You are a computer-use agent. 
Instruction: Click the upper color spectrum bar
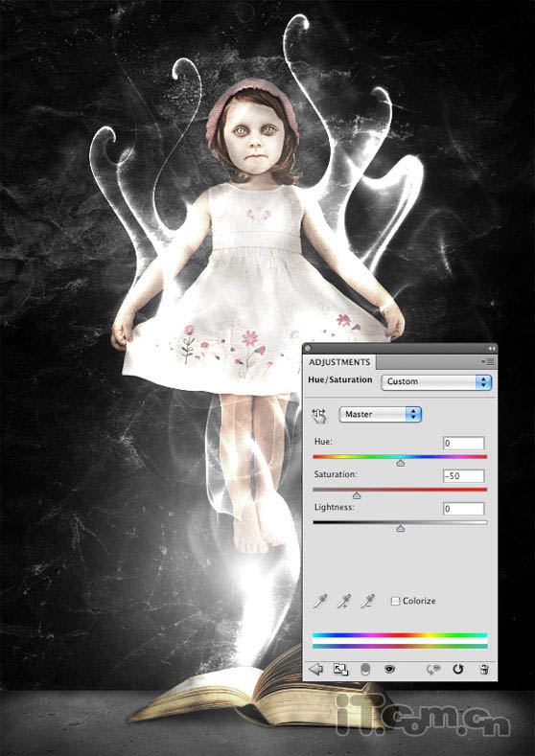coord(400,635)
